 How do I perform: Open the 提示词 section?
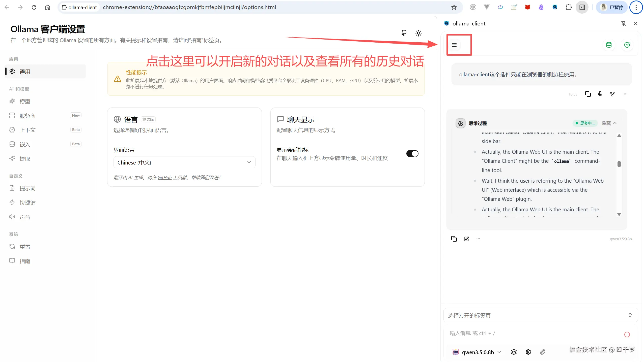[x=27, y=188]
